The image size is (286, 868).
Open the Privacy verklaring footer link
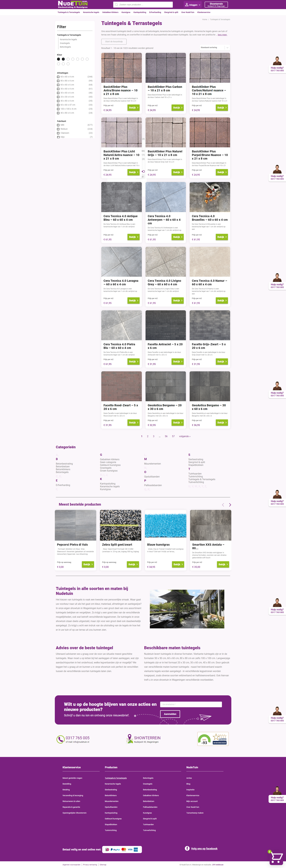90,865
